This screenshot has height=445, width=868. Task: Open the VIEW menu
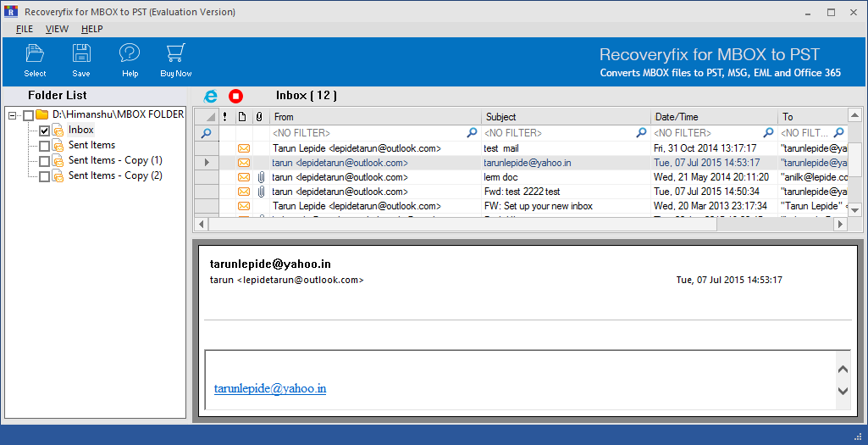point(57,29)
